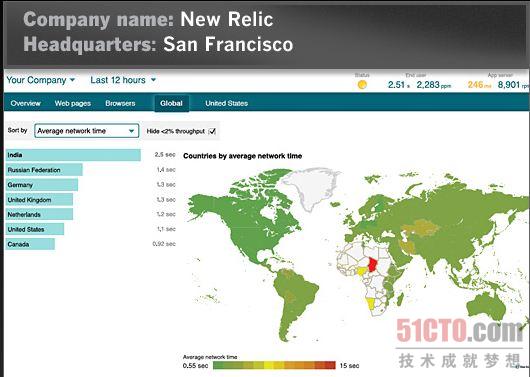The height and width of the screenshot is (377, 530).
Task: Open the Your Company dropdown
Action: click(x=41, y=80)
